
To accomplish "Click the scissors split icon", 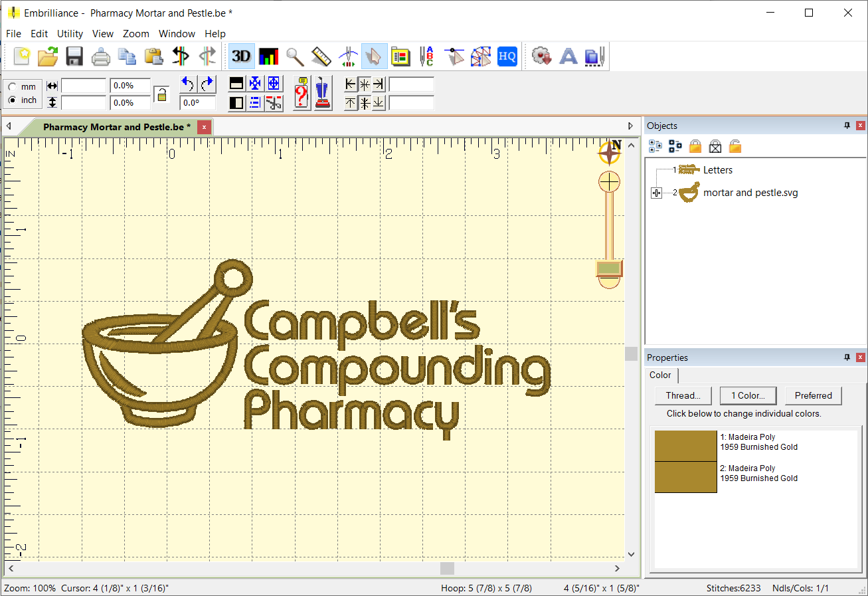I will 274,102.
